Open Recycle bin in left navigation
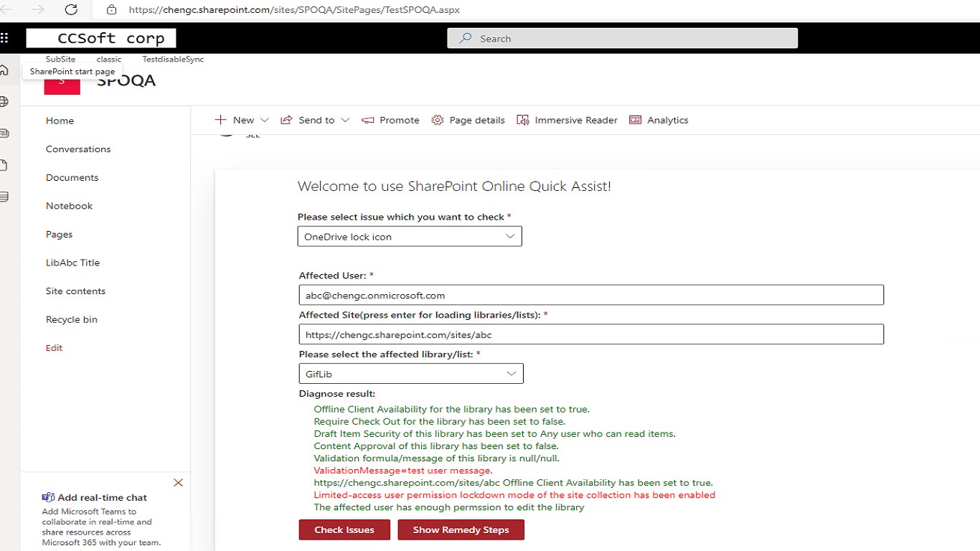Screen dimensions: 980x551 pyautogui.click(x=71, y=319)
